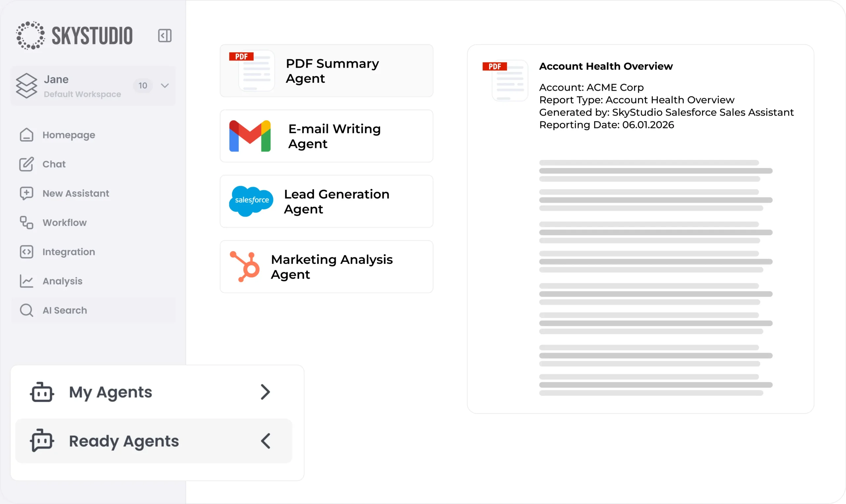Select the PDF Summary Agent card

coord(326,71)
